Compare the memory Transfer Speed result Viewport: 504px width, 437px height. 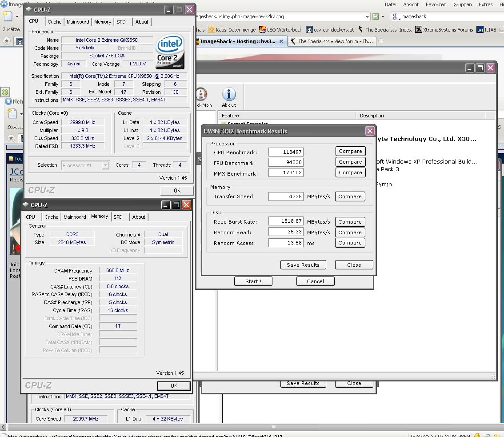(350, 196)
